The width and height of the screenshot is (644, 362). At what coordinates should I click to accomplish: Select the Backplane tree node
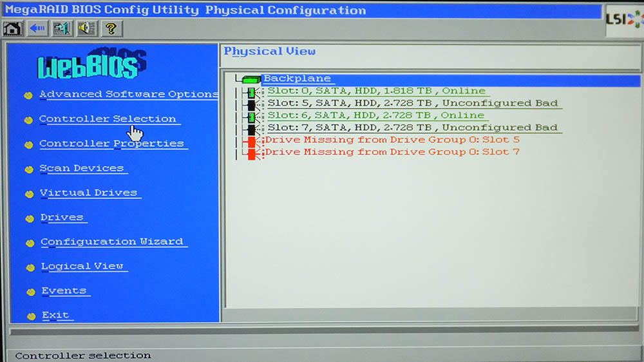297,79
